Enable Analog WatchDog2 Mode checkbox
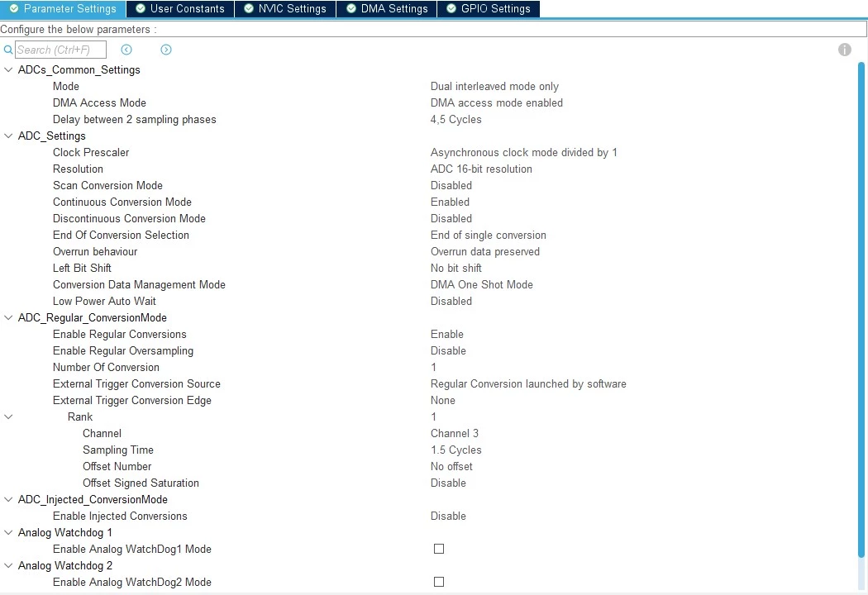The image size is (868, 595). 439,583
